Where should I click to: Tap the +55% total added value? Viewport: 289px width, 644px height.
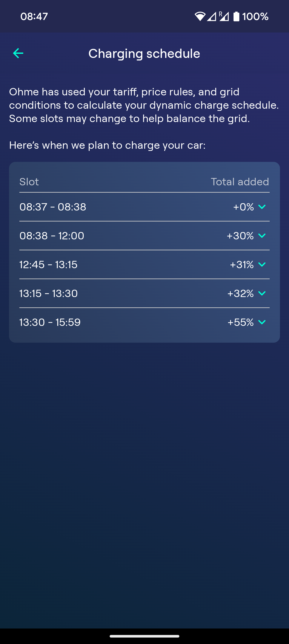[241, 322]
